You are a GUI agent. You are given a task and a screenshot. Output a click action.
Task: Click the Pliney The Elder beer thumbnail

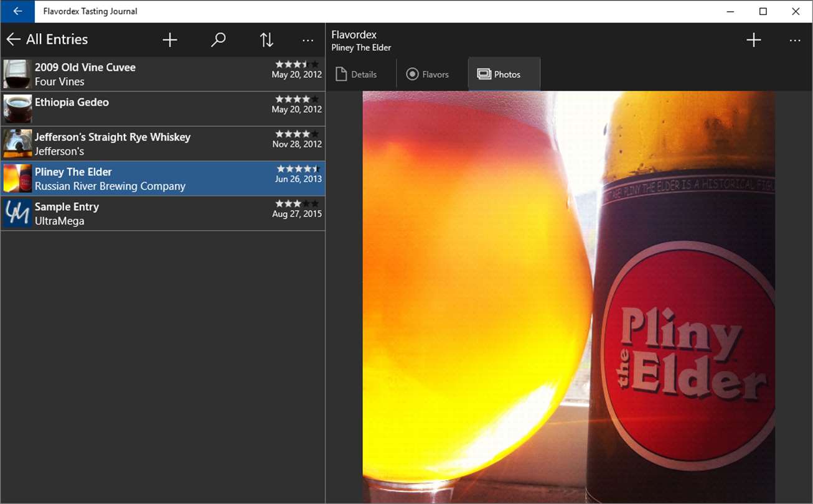pos(17,179)
